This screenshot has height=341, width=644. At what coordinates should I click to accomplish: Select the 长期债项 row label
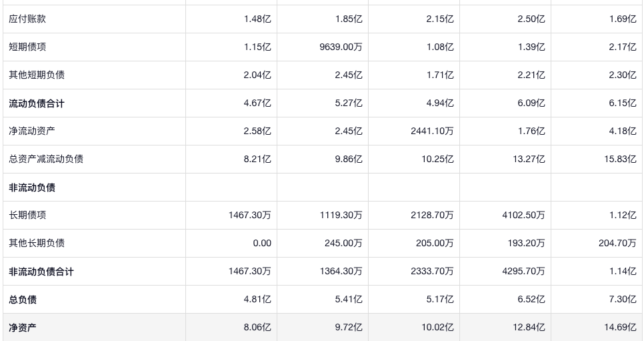pyautogui.click(x=27, y=215)
